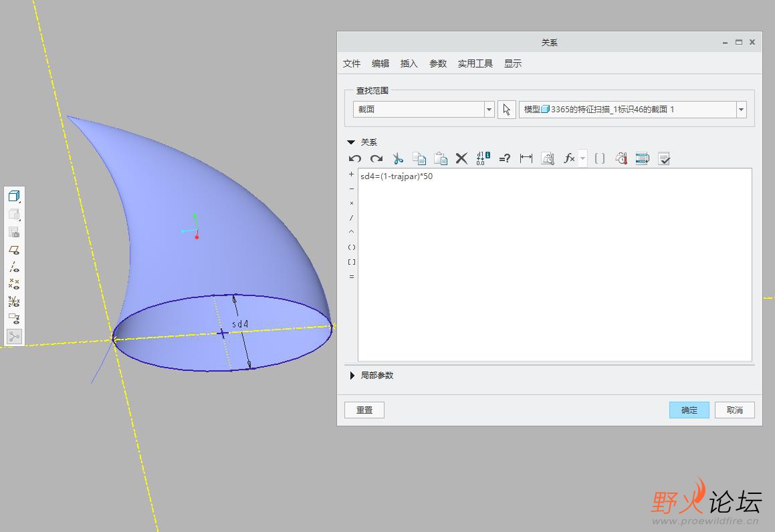Click the verify relations checkmark icon
Screen dimensions: 775x532
[664, 158]
